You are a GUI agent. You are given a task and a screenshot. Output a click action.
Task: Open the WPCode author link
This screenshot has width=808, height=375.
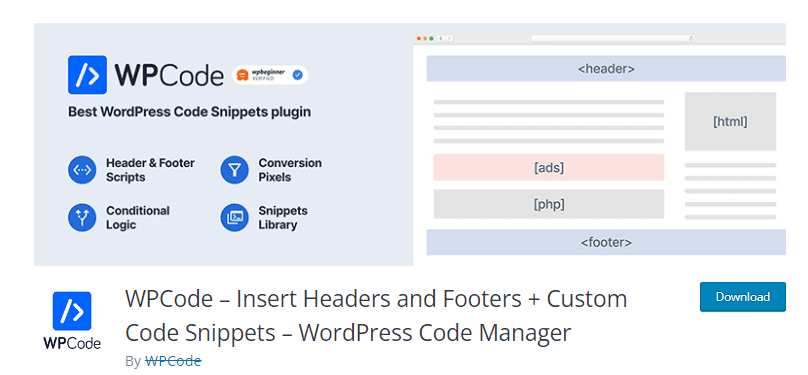pyautogui.click(x=173, y=361)
